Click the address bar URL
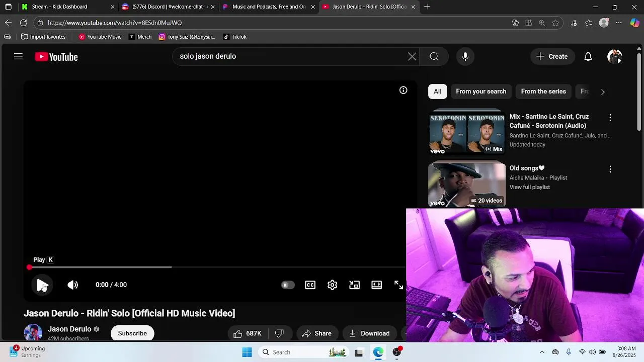This screenshot has width=644, height=362. [115, 23]
